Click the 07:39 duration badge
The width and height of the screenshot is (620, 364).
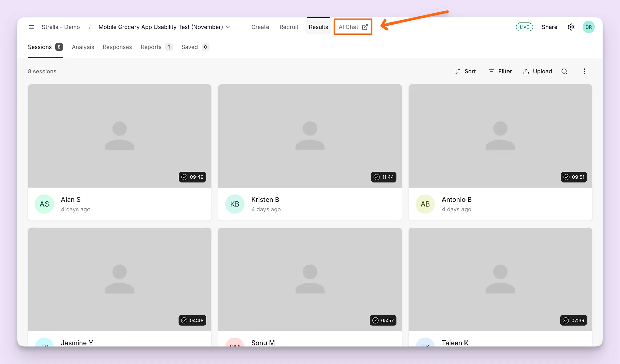[573, 320]
